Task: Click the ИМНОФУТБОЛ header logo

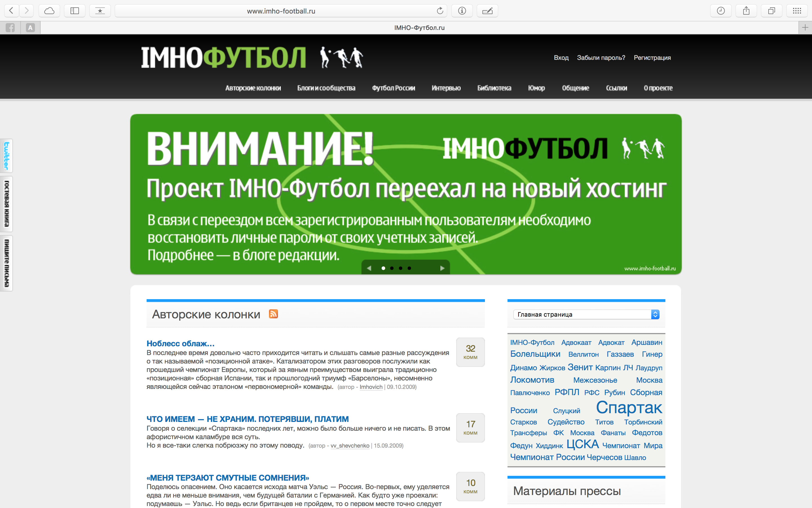Action: pyautogui.click(x=252, y=58)
